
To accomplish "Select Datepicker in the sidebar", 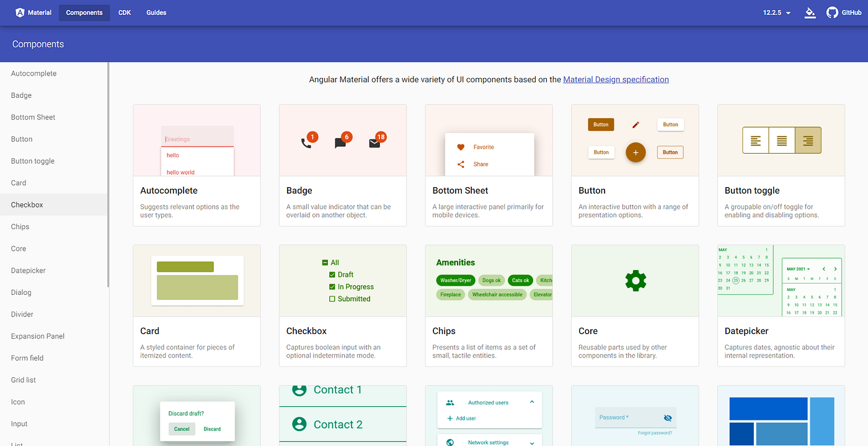I will pos(54,271).
